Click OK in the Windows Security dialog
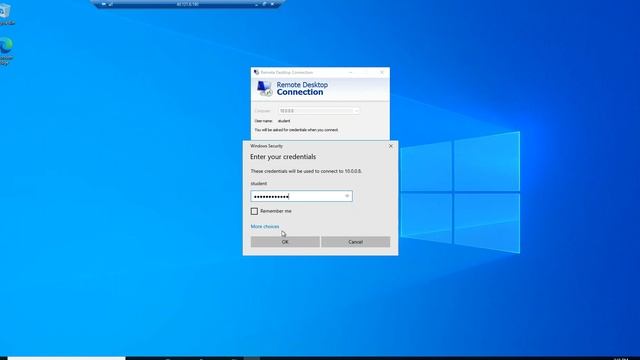Viewport: 640px width, 360px height. 285,242
